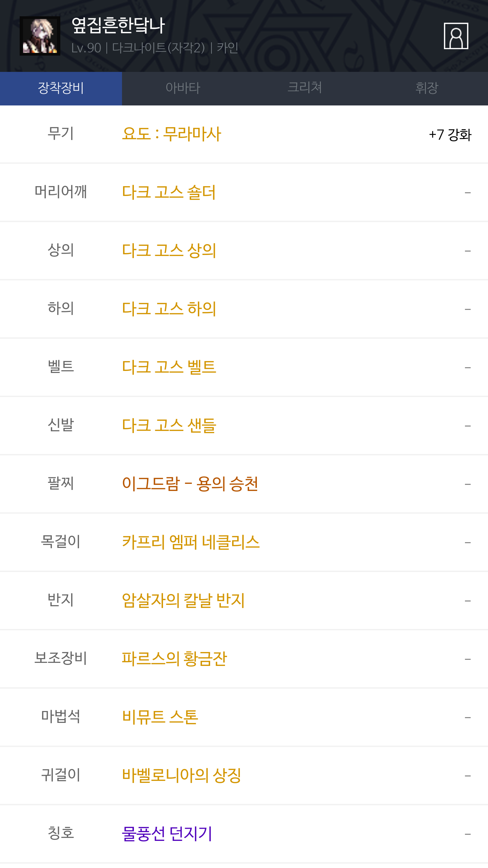
Task: View the 다크 고스 상의 item
Action: point(169,251)
